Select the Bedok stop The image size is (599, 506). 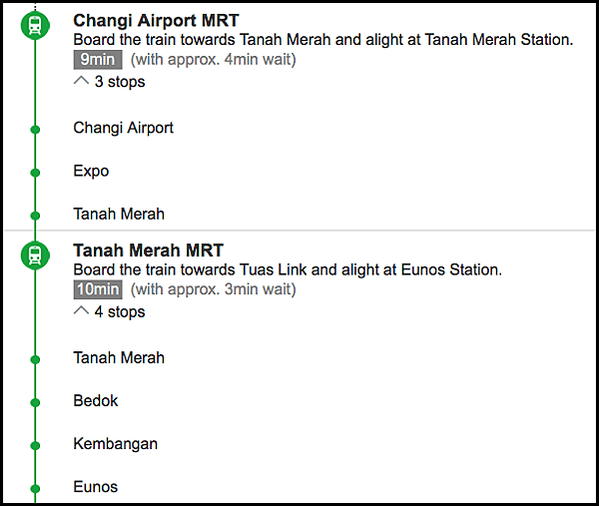[96, 401]
